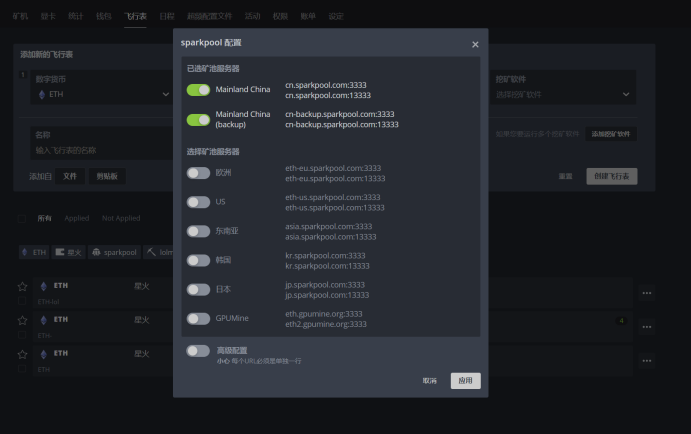Tick the ETH- row checkbox
This screenshot has width=691, height=434.
tap(22, 335)
